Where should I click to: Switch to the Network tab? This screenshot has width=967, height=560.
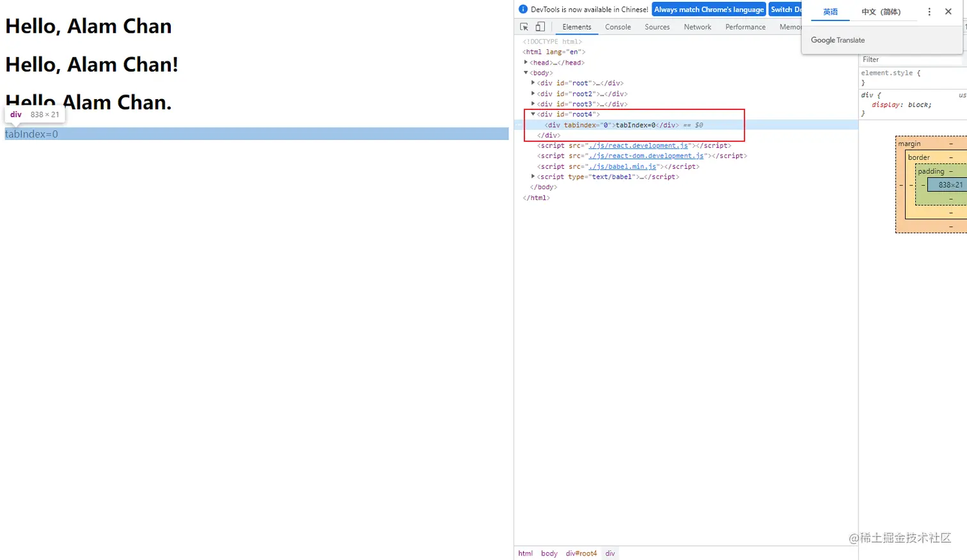click(x=698, y=27)
